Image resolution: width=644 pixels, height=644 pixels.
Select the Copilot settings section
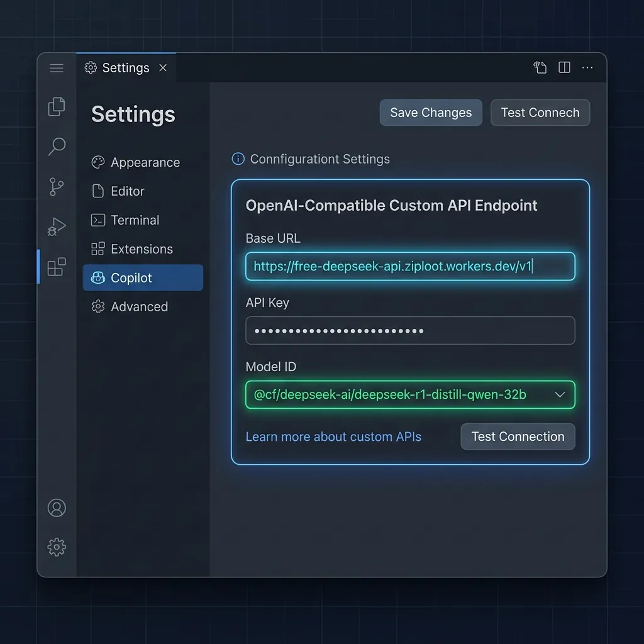click(x=143, y=277)
